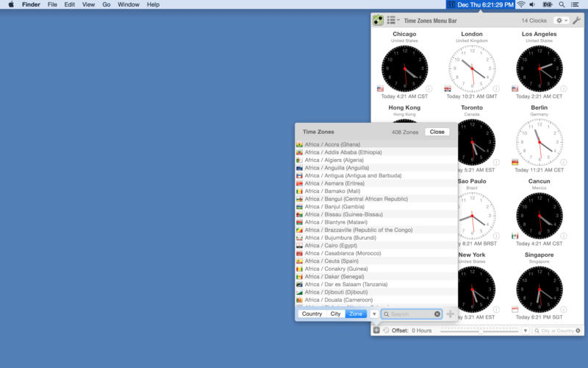Click the grayed plus button next to Search
The image size is (588, 368).
click(450, 314)
